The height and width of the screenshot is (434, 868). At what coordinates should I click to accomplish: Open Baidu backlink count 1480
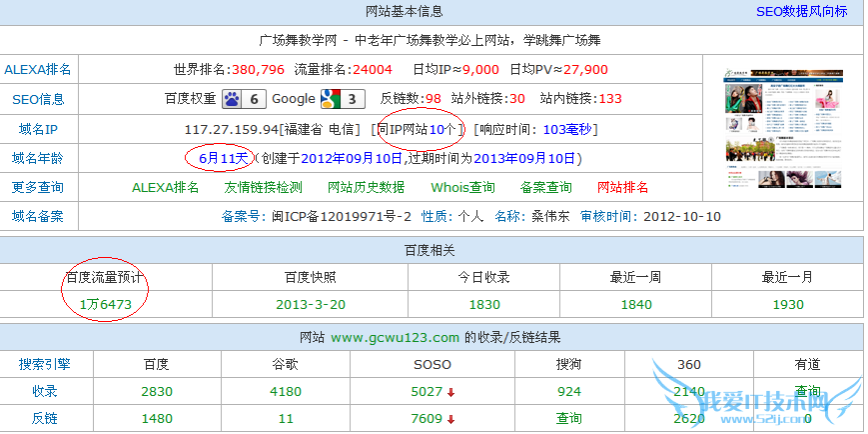157,418
